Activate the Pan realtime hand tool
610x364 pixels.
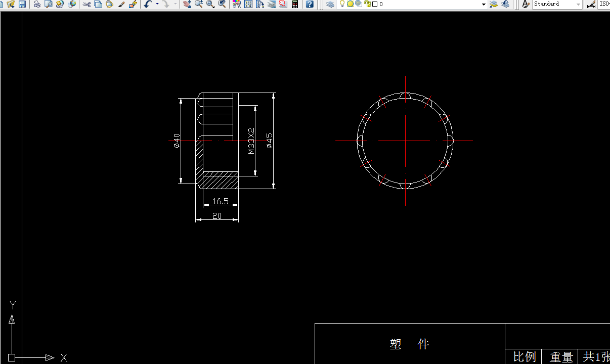click(x=187, y=4)
